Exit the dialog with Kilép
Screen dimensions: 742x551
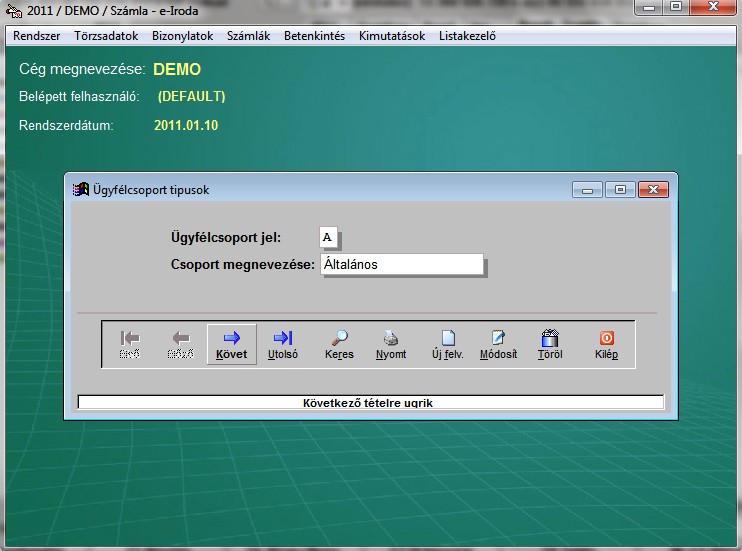tap(606, 344)
